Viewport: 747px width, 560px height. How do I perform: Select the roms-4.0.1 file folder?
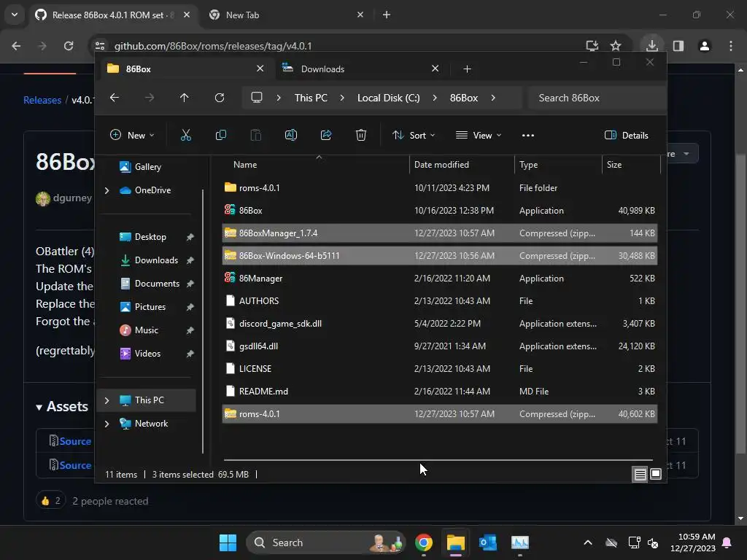[440, 187]
